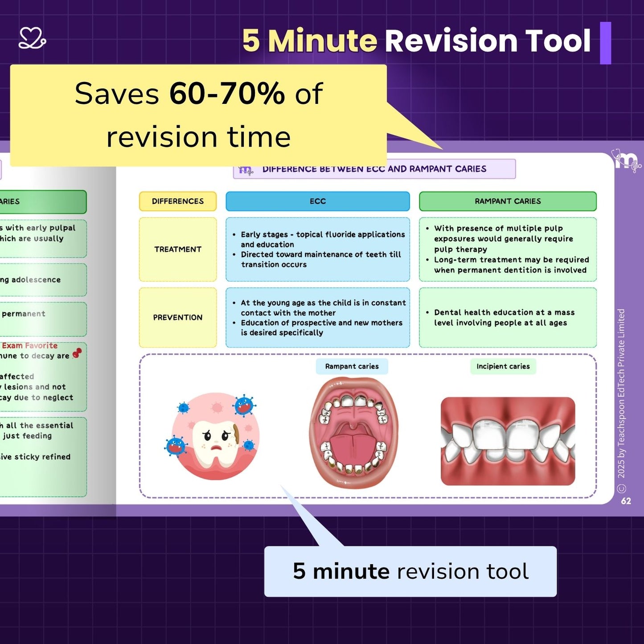The image size is (644, 644).
Task: Click the page number 62
Action: click(x=626, y=501)
